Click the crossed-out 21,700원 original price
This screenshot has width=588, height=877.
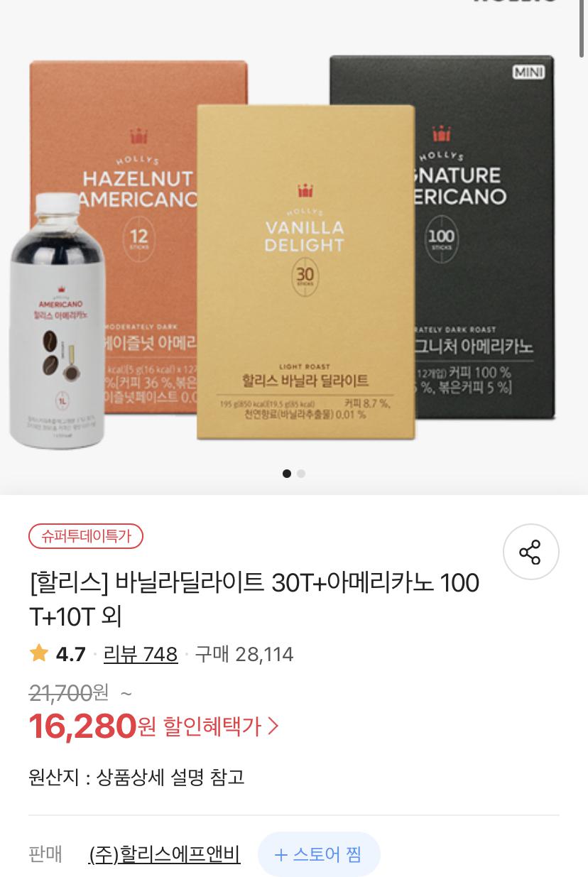click(69, 692)
